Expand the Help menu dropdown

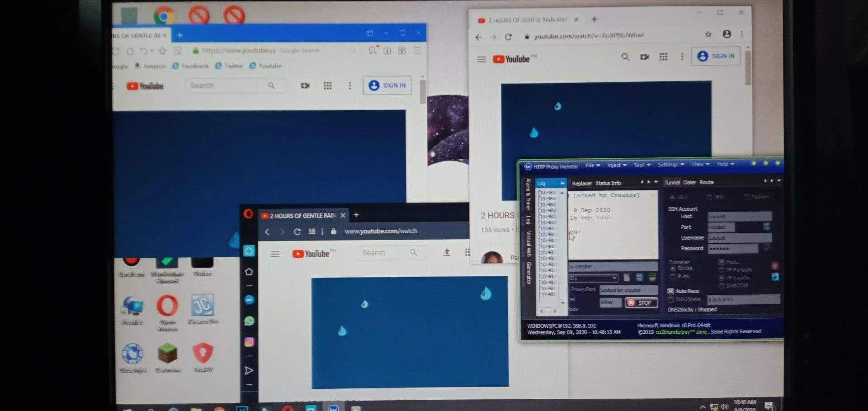tap(725, 164)
